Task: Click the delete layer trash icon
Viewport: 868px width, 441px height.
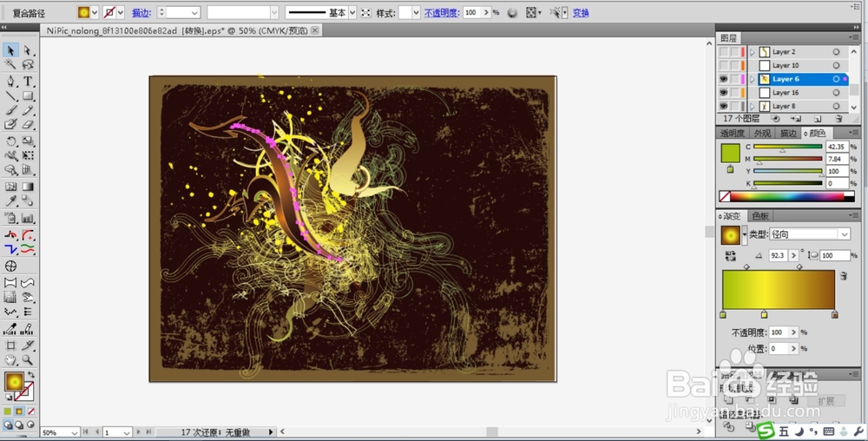Action: 838,118
